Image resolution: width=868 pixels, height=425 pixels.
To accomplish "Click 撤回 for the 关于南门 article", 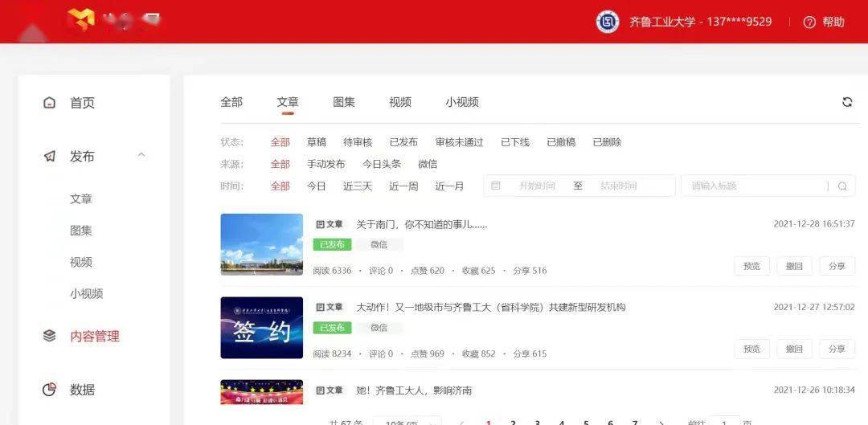I will pos(794,266).
